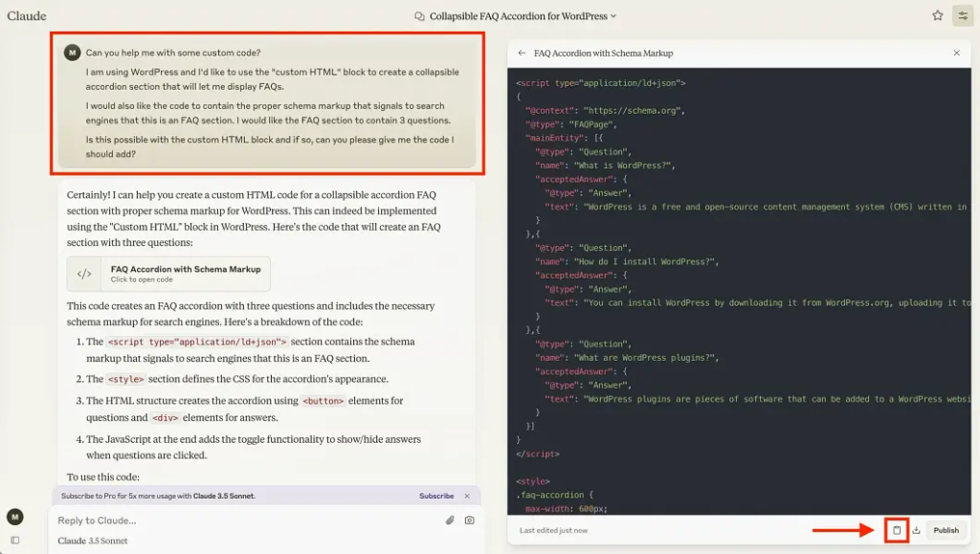Viewport: 980px width, 554px height.
Task: Click conversation title Collapsible FAQ Accordion for WordPress
Action: (x=518, y=16)
